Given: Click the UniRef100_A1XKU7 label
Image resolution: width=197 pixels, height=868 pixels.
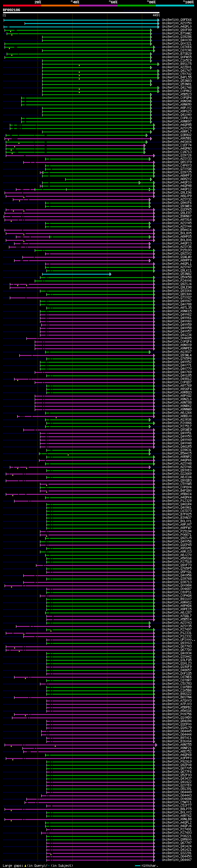Looking at the screenshot, I should click(176, 352).
